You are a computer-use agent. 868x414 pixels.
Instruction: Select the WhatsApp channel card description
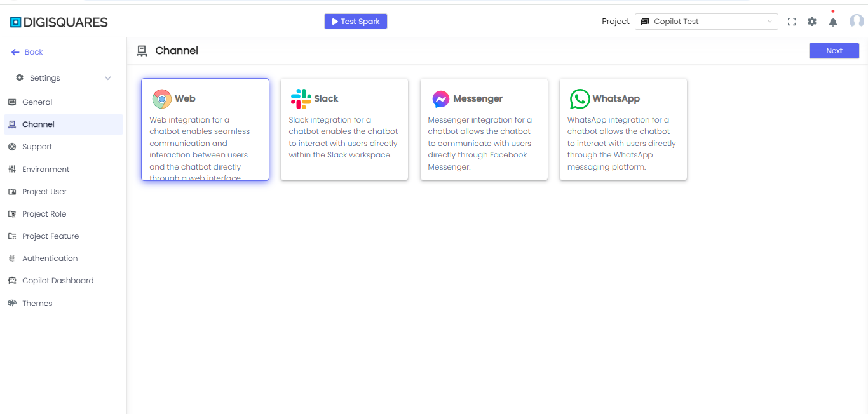[621, 144]
